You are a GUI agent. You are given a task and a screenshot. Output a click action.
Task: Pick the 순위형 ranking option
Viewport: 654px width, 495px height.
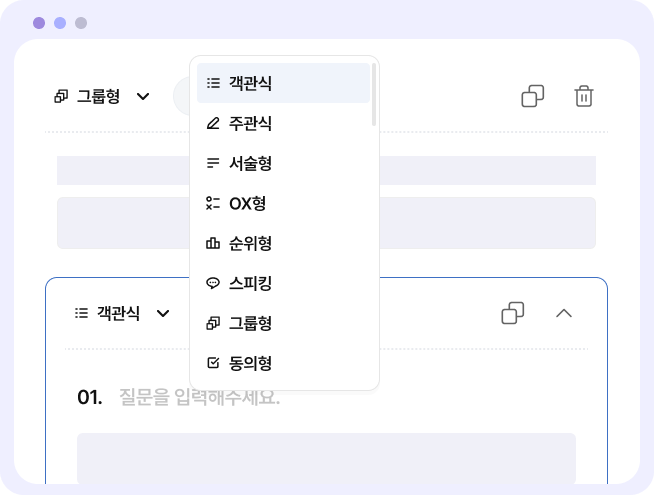(x=283, y=243)
